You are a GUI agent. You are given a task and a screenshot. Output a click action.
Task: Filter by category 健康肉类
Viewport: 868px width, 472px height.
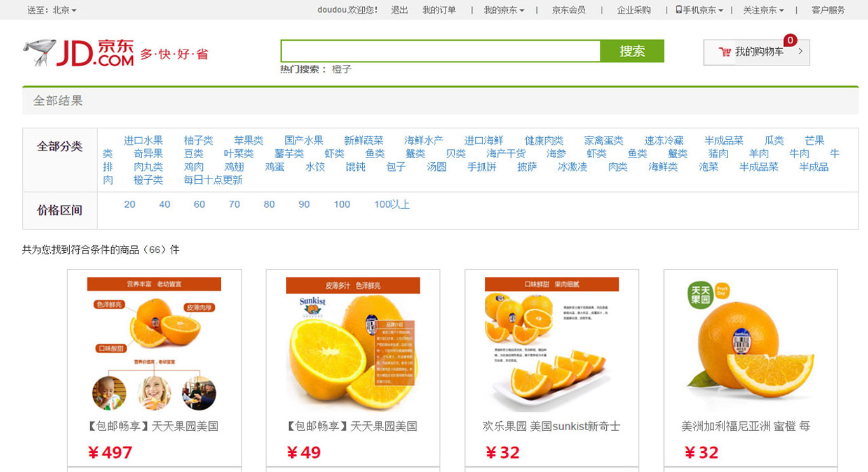[x=544, y=140]
